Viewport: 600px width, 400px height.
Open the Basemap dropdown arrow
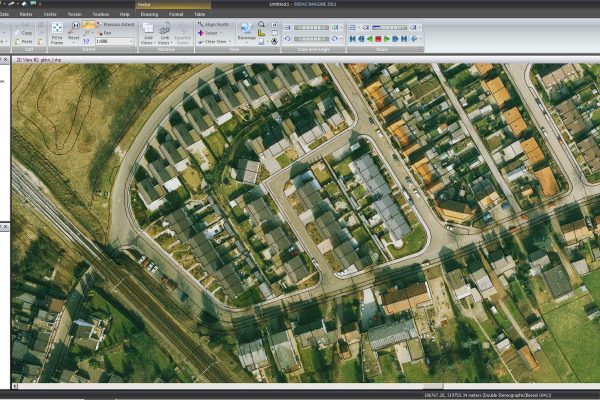click(246, 42)
